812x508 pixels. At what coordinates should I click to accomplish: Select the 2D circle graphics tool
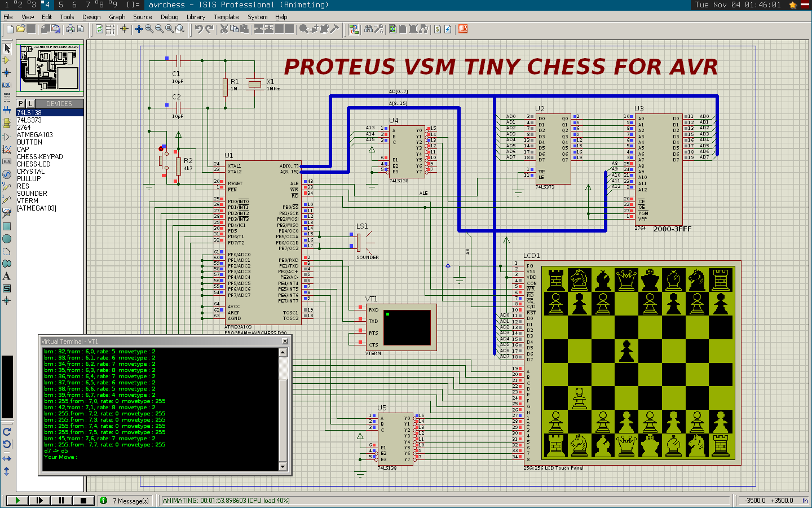click(x=7, y=239)
